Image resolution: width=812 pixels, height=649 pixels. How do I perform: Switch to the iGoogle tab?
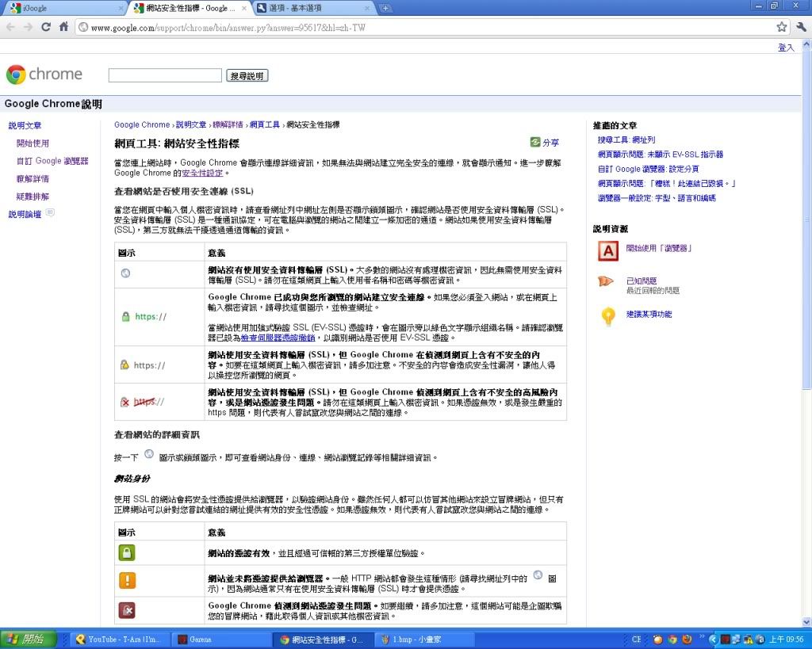pos(65,8)
